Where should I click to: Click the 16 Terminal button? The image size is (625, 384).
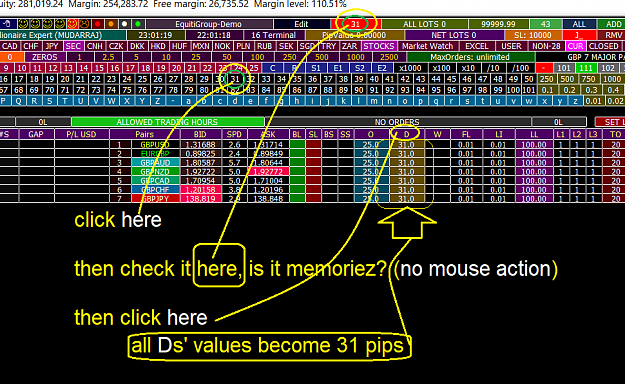tap(273, 35)
